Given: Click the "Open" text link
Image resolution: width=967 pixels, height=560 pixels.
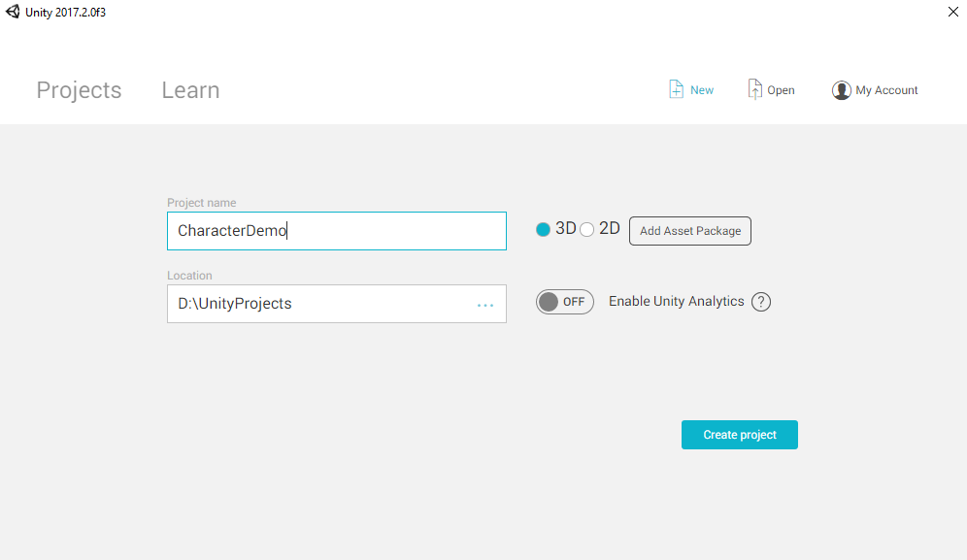Looking at the screenshot, I should point(781,90).
